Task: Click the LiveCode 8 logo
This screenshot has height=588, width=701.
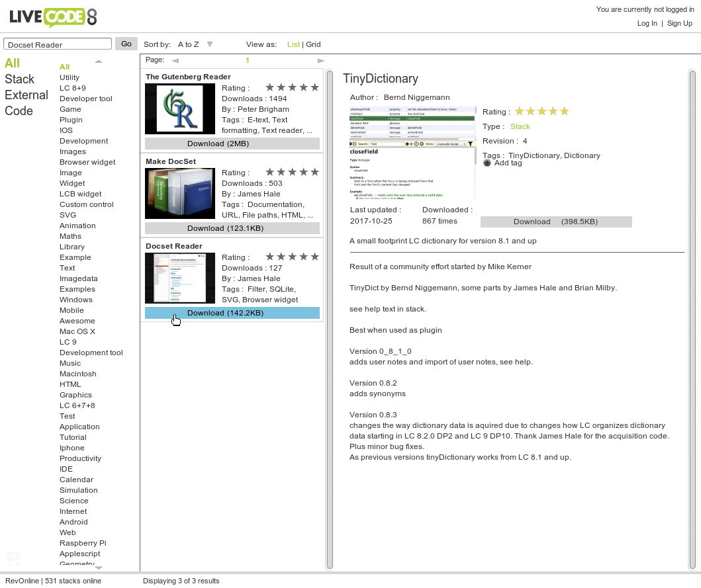Action: 53,17
